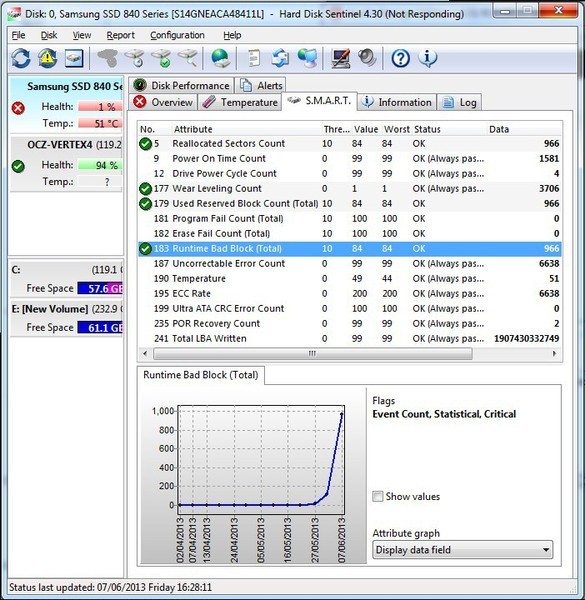The image size is (585, 600).
Task: Click the Runtime Bad Block (Total) graph tab
Action: 200,375
